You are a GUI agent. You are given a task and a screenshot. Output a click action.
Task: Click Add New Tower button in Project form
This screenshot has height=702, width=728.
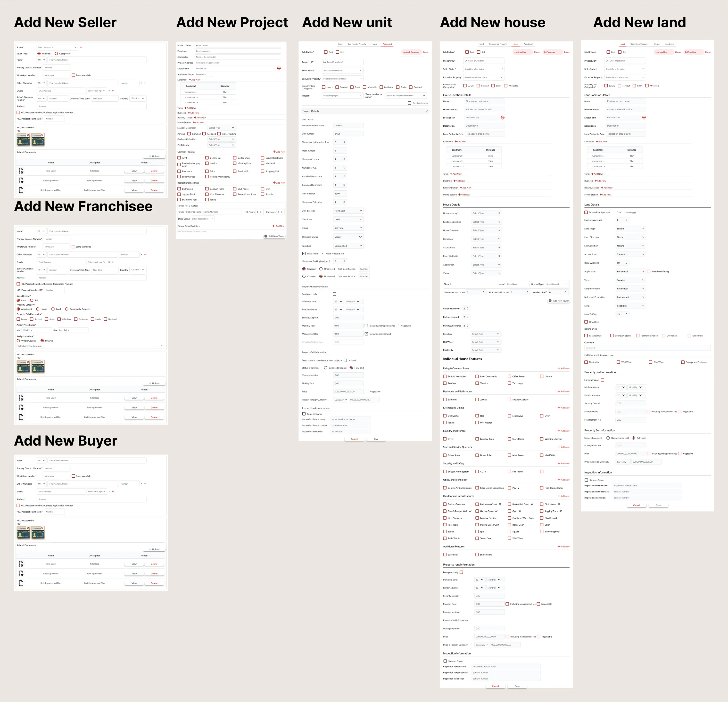274,236
